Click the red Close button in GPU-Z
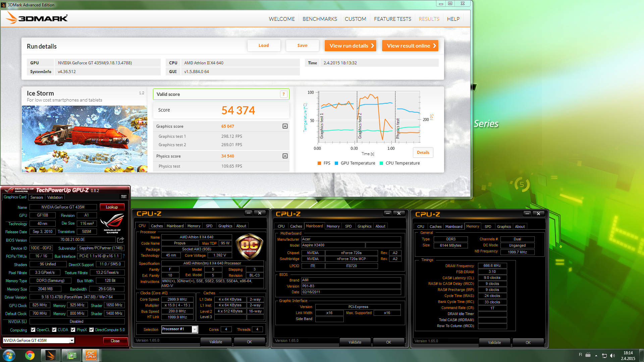This screenshot has height=362, width=644. click(x=115, y=341)
